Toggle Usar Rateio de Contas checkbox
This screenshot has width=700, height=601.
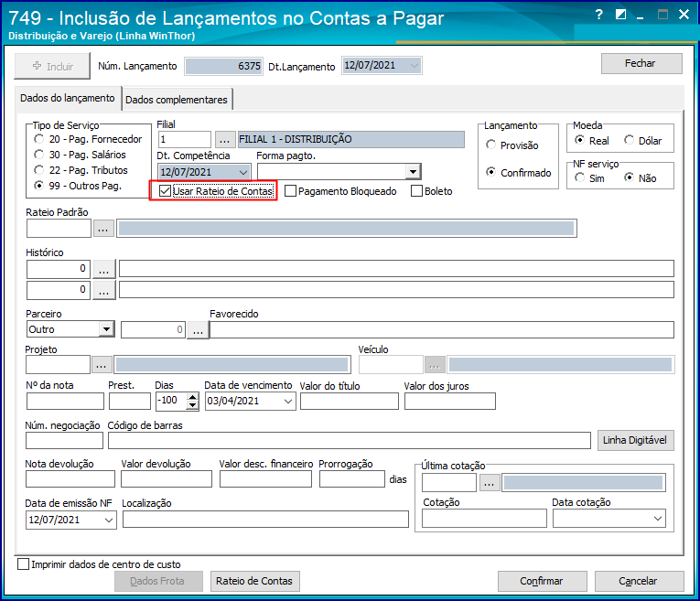[166, 191]
